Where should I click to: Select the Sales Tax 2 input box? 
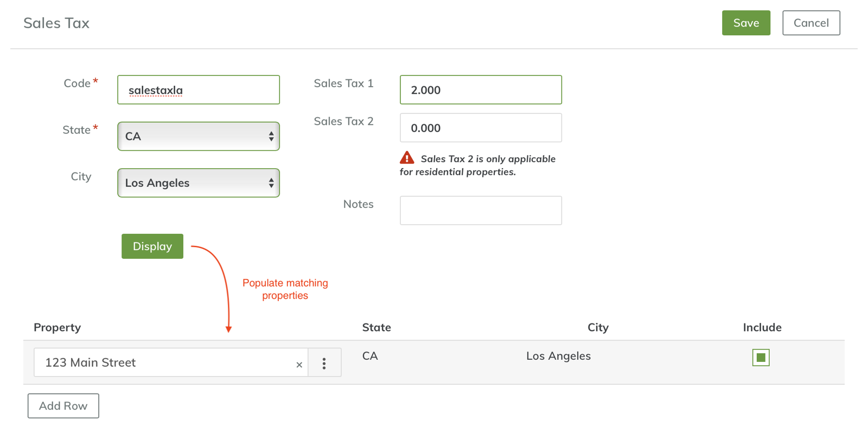click(481, 128)
